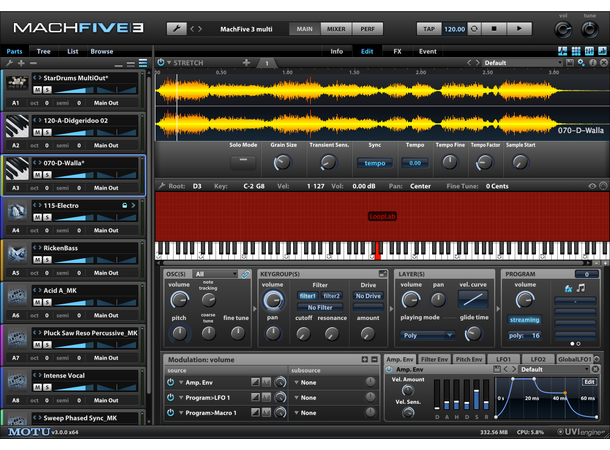Image resolution: width=610 pixels, height=450 pixels.
Task: Open the Default oscillator preset dropdown
Action: click(x=522, y=63)
